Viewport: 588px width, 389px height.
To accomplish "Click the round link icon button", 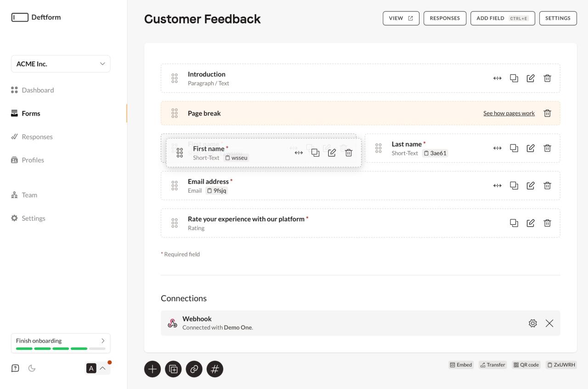I will [x=194, y=369].
